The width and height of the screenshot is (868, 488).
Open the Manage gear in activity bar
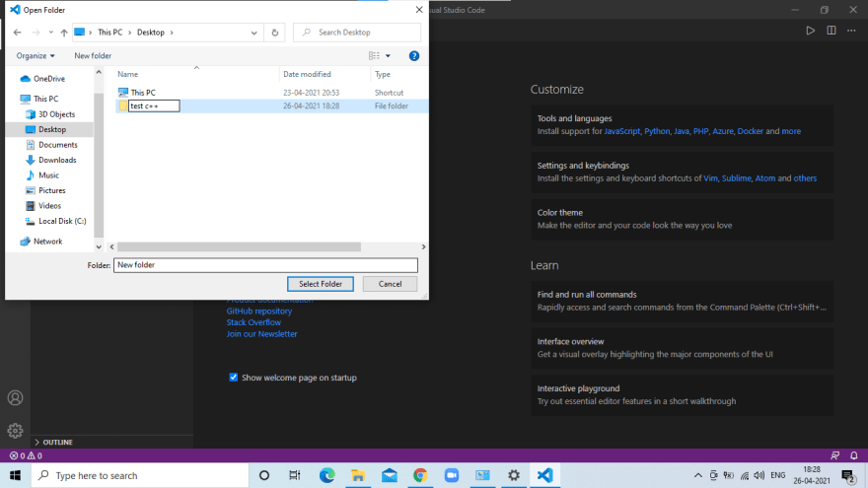16,431
